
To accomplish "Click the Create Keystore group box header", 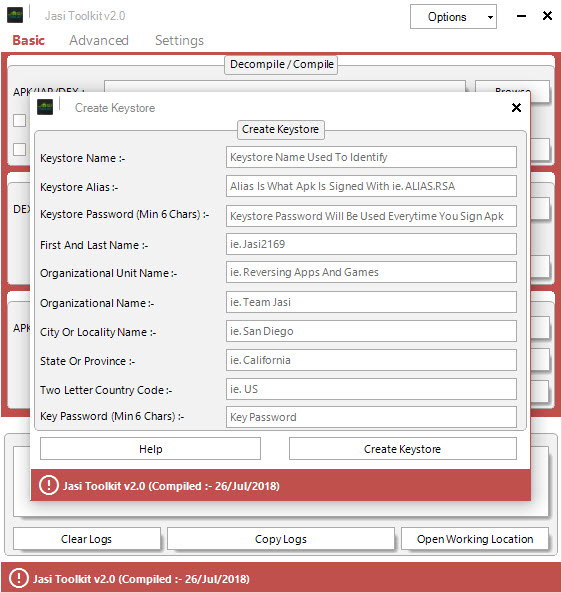I will pyautogui.click(x=281, y=129).
